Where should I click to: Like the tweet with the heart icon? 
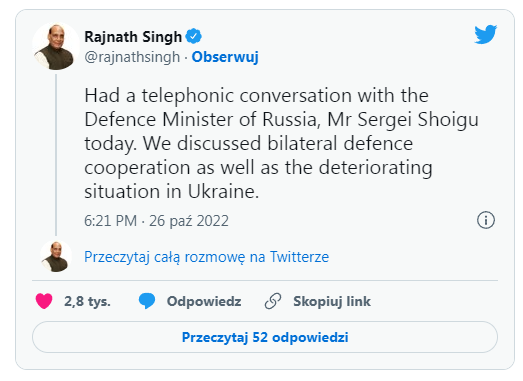[x=44, y=301]
